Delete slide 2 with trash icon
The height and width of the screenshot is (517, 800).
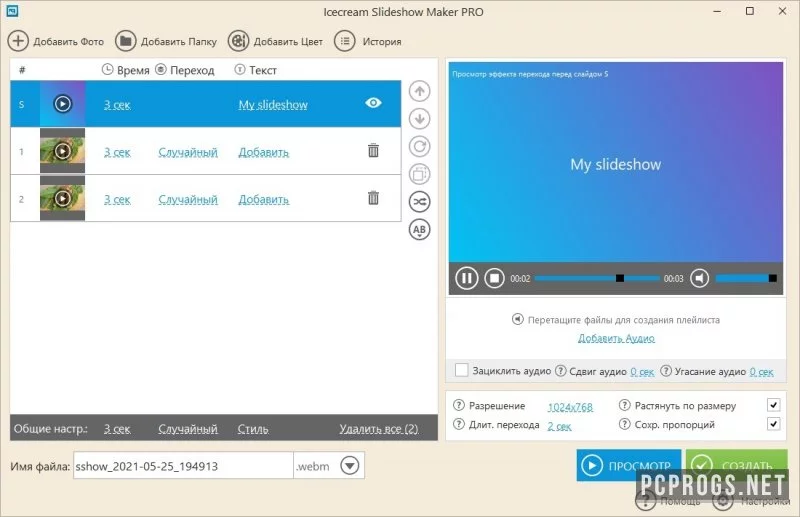click(373, 198)
